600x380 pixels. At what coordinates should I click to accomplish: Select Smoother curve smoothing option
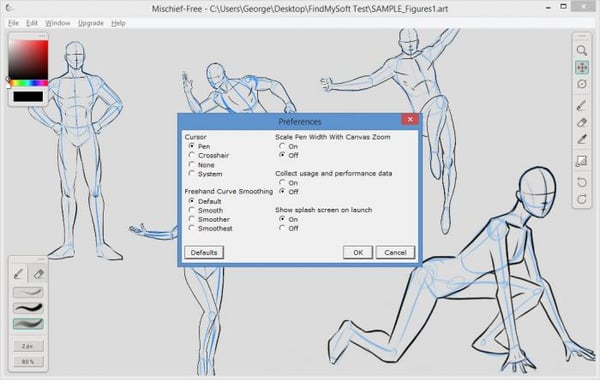tap(209, 219)
